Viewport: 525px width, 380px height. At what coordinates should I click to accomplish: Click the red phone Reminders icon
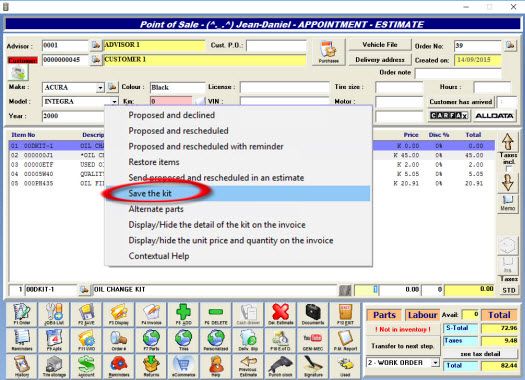[119, 366]
